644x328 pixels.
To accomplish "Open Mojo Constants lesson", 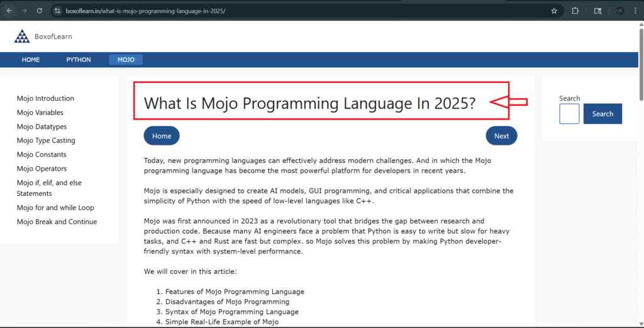I will pyautogui.click(x=42, y=154).
